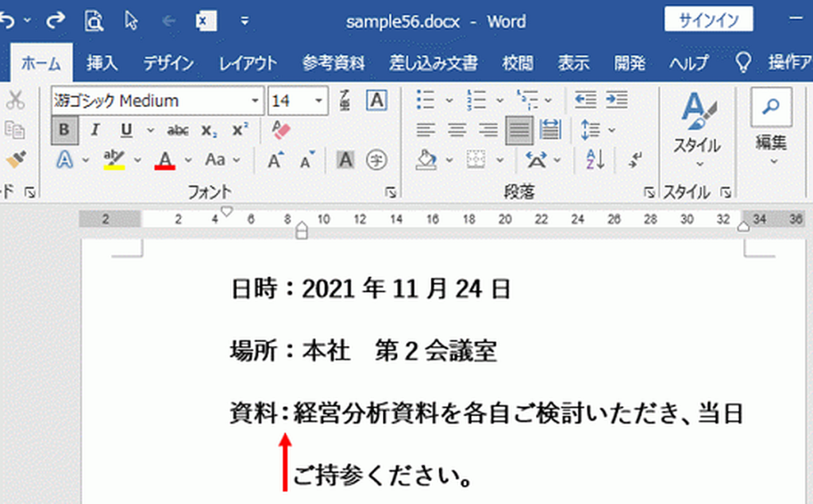Viewport: 813px width, 504px height.
Task: Expand the highlight color dropdown arrow
Action: pos(137,160)
